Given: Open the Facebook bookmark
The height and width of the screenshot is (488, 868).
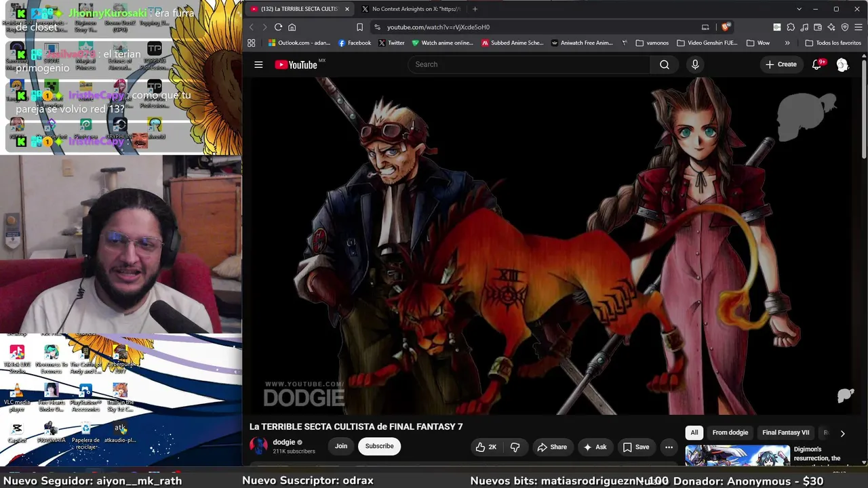Looking at the screenshot, I should tap(354, 43).
